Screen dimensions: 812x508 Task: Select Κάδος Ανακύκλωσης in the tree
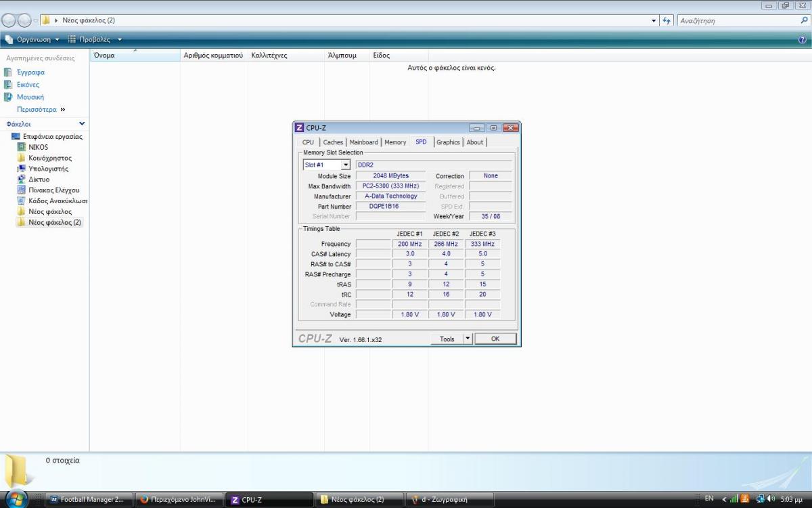(x=58, y=200)
